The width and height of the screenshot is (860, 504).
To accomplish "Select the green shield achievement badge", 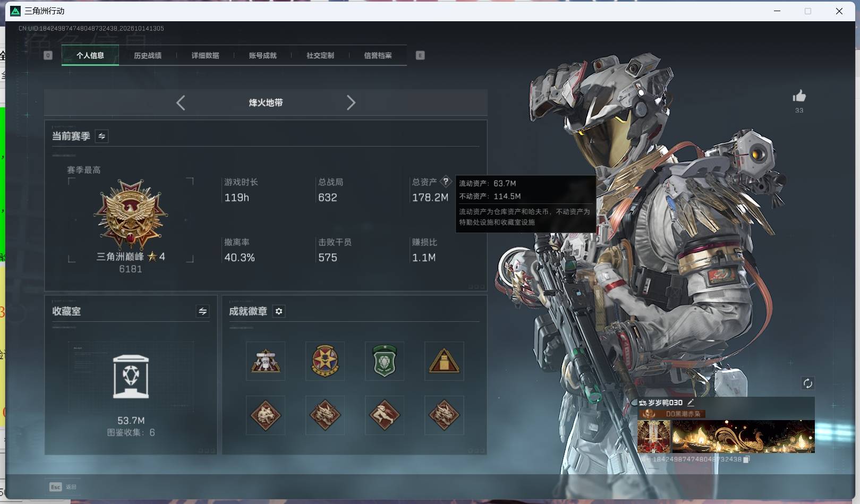I will click(385, 361).
